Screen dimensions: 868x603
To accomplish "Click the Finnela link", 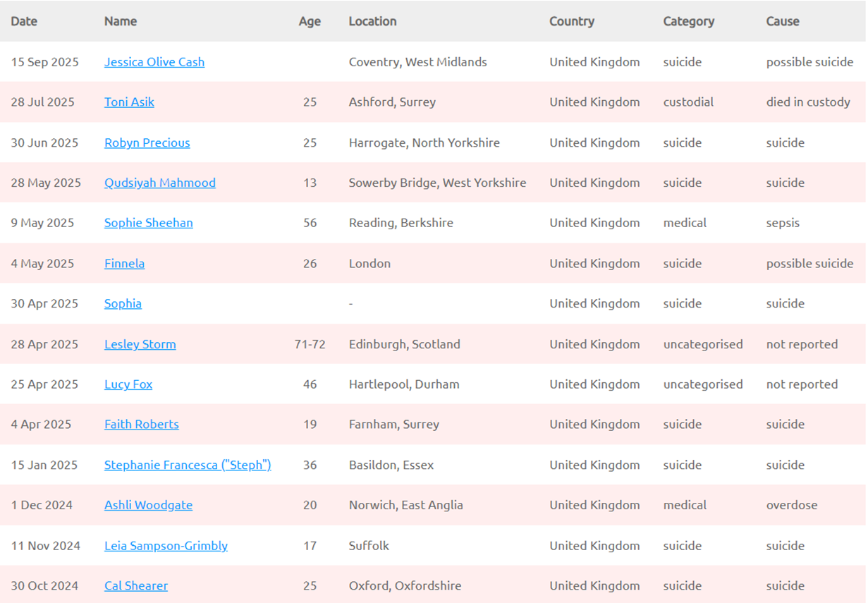I will point(124,264).
